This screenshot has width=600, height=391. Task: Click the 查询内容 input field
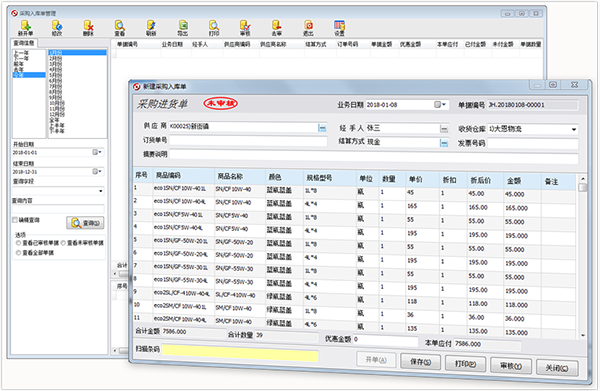[58, 209]
